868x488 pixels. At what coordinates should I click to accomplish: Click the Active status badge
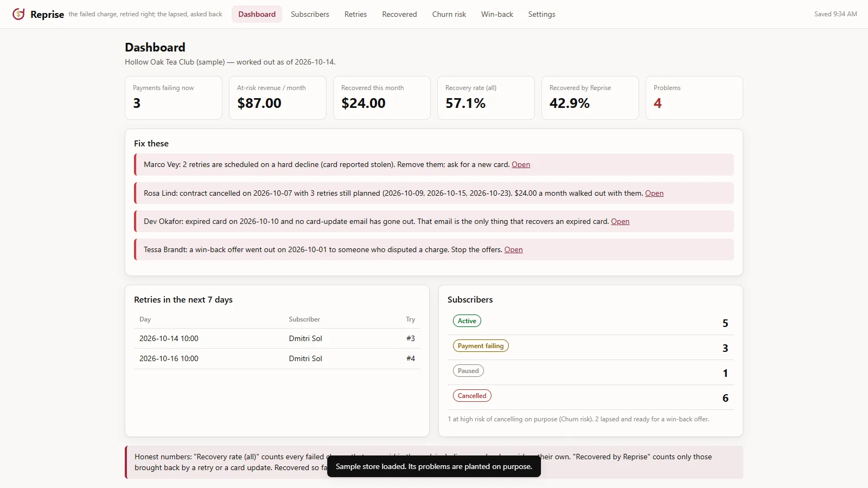467,321
